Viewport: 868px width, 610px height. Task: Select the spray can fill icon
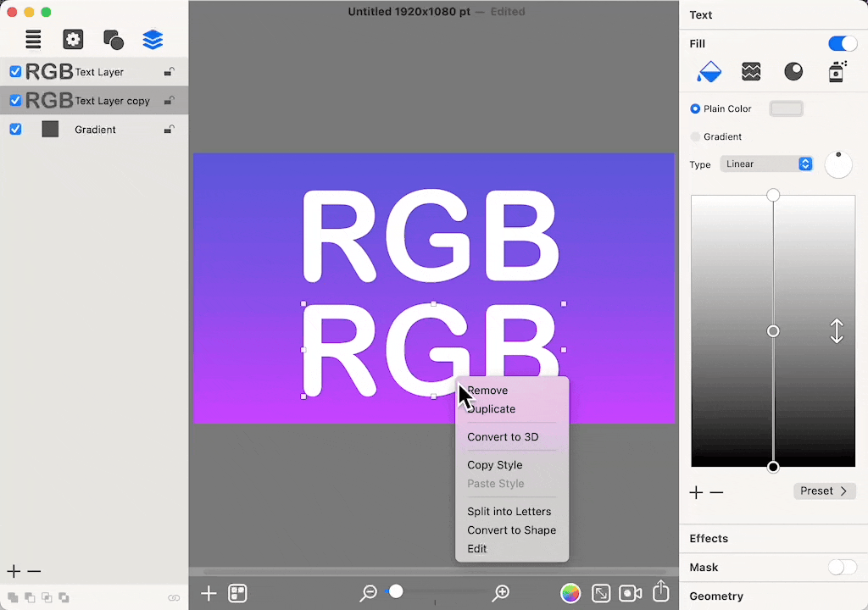[x=836, y=72]
